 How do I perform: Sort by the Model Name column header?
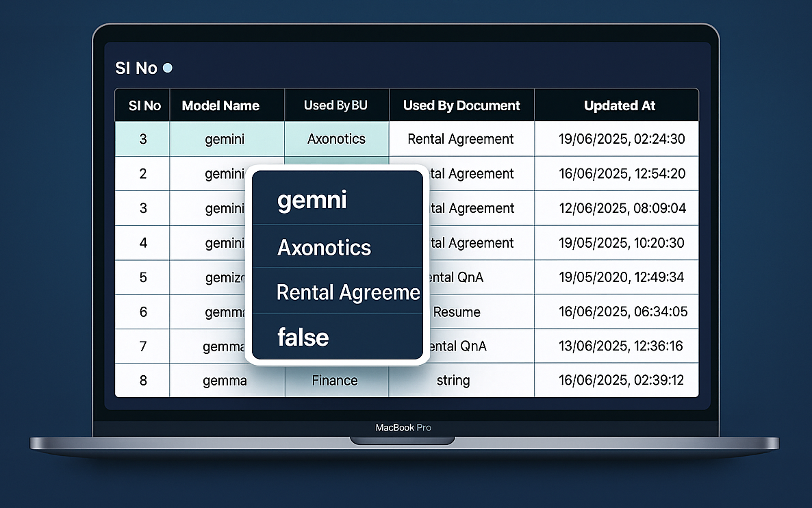[x=220, y=105]
